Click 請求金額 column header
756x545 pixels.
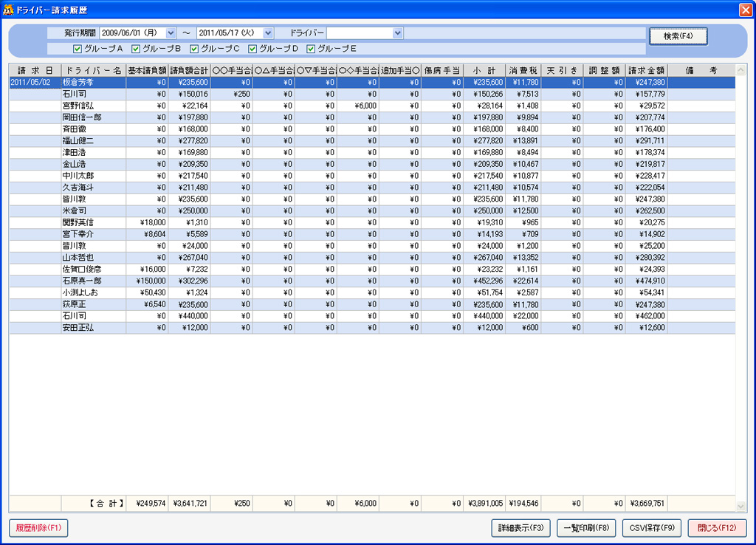point(647,70)
